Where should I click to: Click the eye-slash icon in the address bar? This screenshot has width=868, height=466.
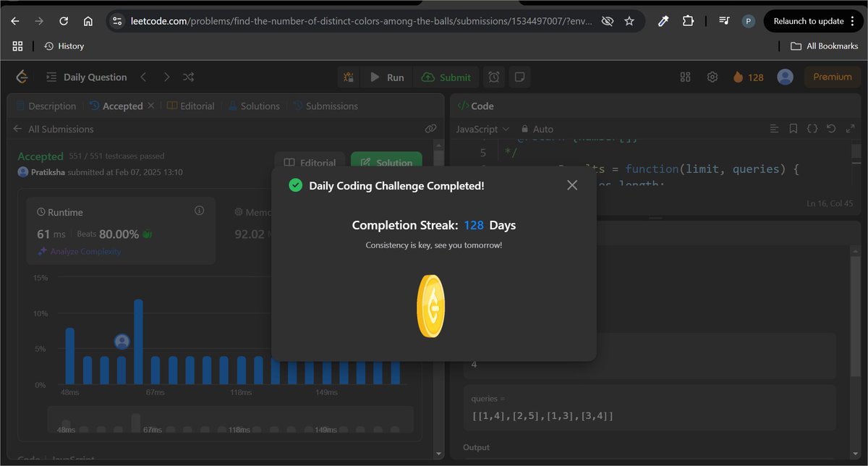[x=606, y=21]
